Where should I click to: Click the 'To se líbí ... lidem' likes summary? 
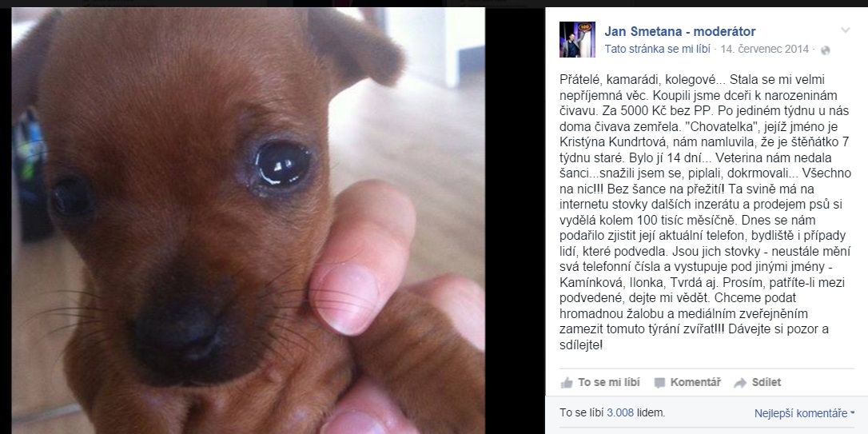click(x=613, y=413)
